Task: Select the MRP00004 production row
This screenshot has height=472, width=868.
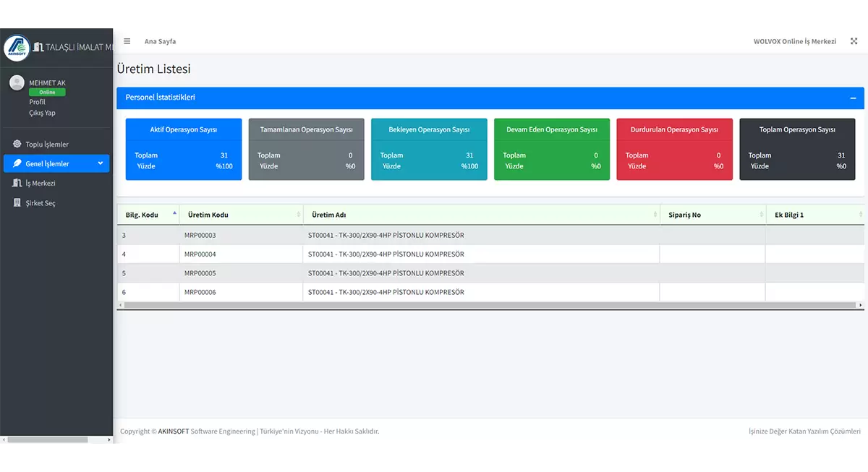Action: coord(200,254)
